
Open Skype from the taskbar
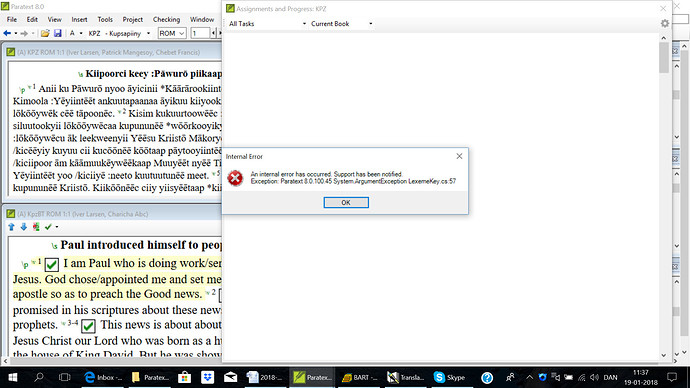point(449,377)
